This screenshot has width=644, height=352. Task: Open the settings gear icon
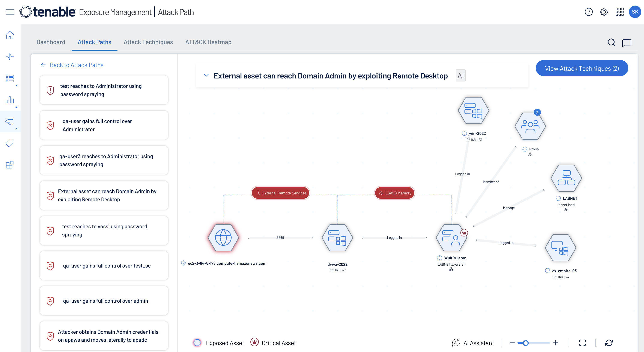604,12
